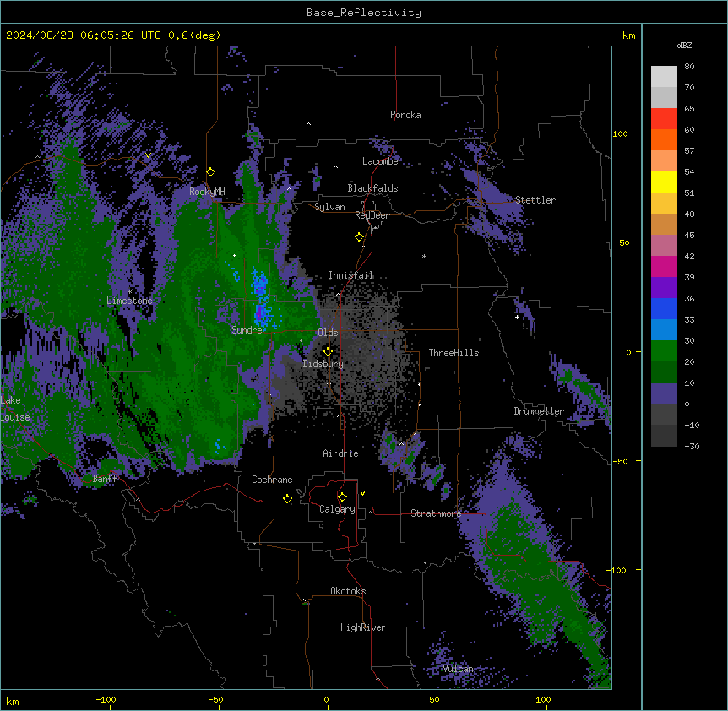
Task: Click the Airdrie city label
Action: tap(341, 453)
